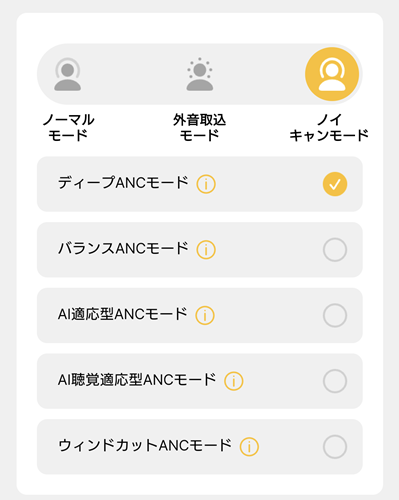Open info for バランスANCモード
399x500 pixels.
click(206, 250)
